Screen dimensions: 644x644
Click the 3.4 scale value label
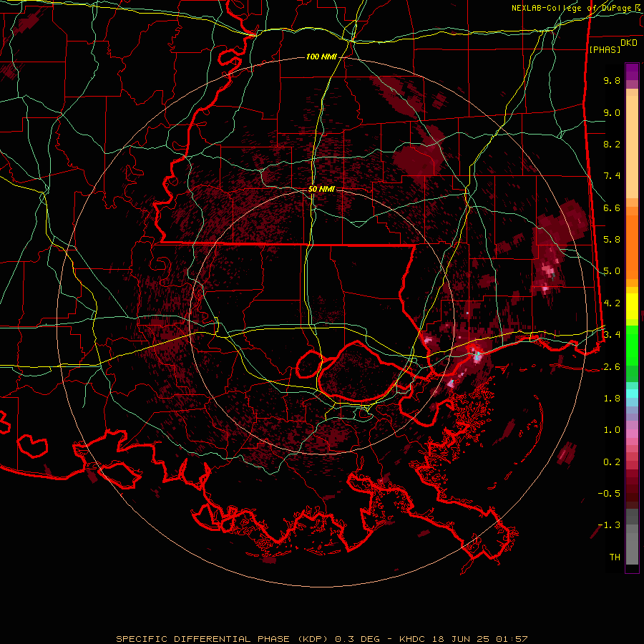coord(612,335)
